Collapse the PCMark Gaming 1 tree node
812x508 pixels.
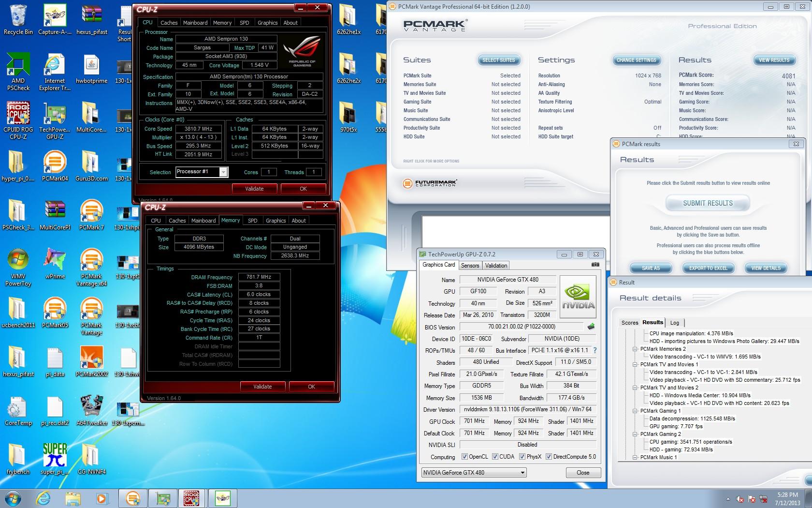pyautogui.click(x=635, y=411)
